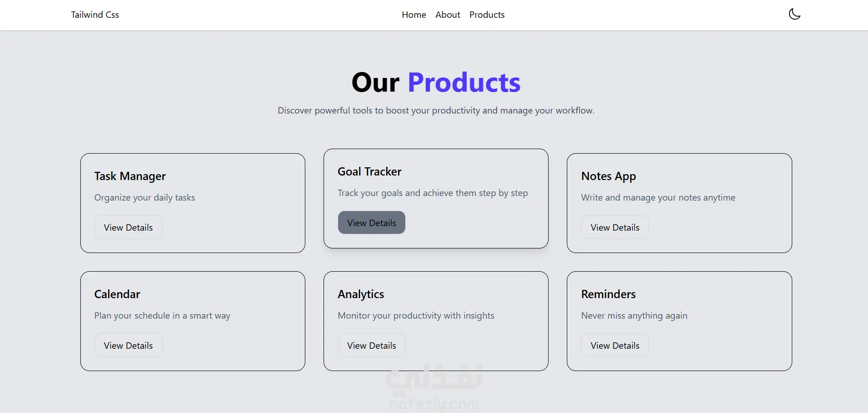View Details for Goal Tracker
Screen dimensions: 868x413
coord(371,222)
